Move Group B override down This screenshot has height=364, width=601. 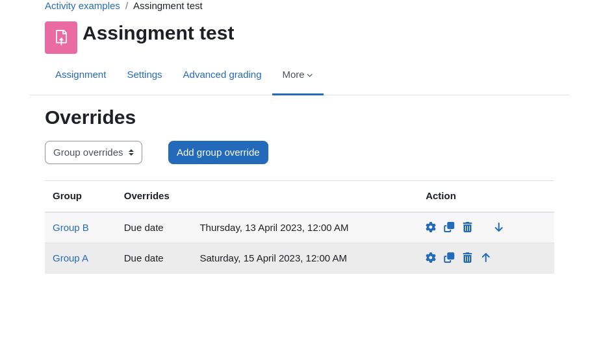pos(498,227)
